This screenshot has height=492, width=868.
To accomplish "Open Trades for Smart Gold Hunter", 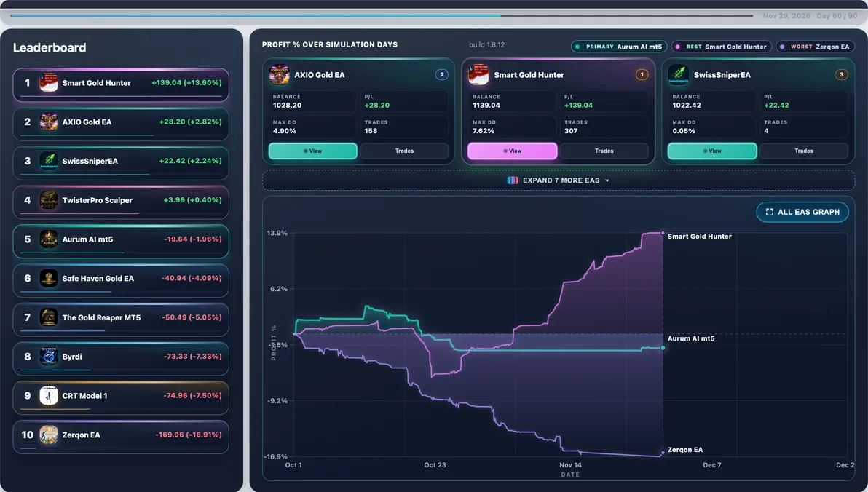I will [x=604, y=151].
